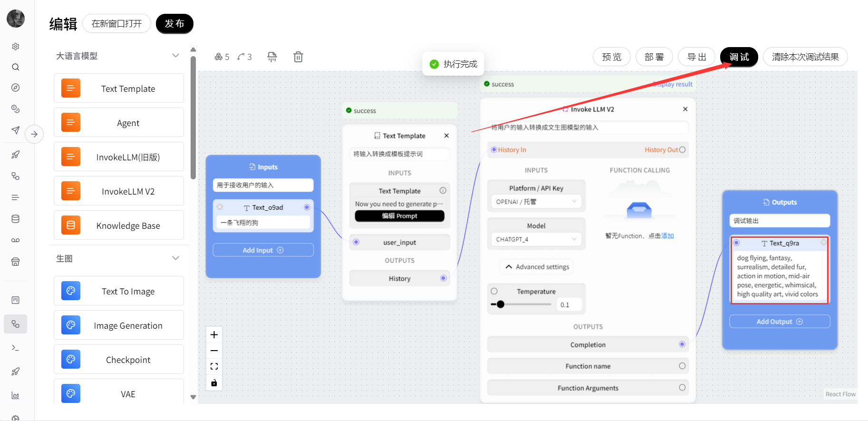Expand sidebar with the arrow button
Image resolution: width=868 pixels, height=421 pixels.
click(x=34, y=134)
